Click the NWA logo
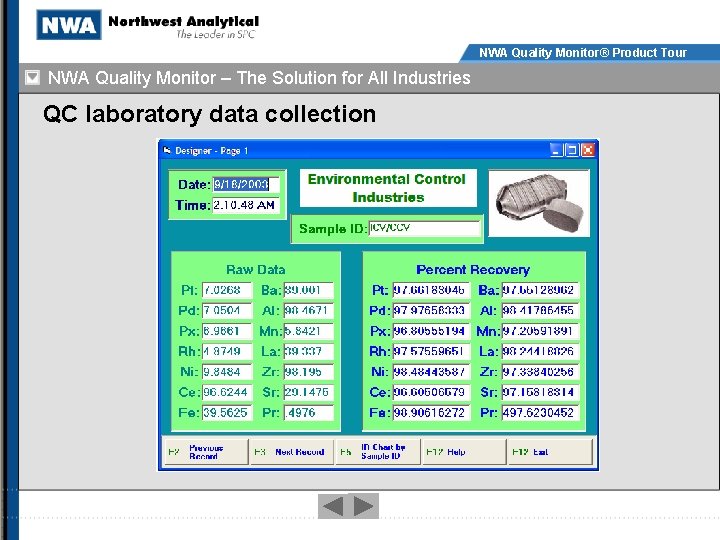Viewport: 720px width, 540px height. (69, 24)
